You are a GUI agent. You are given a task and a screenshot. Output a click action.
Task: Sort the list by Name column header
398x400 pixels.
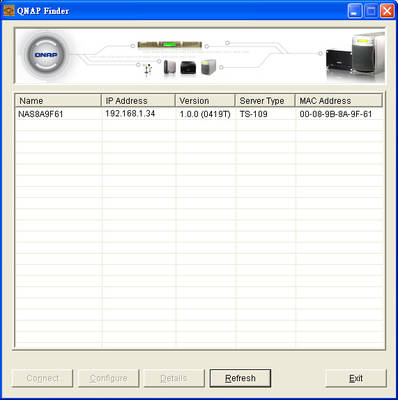tap(58, 100)
